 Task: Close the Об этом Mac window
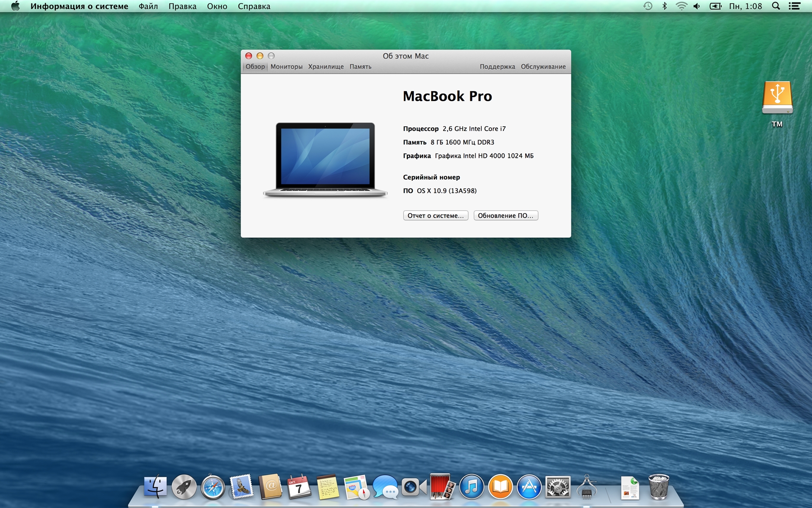(x=248, y=56)
